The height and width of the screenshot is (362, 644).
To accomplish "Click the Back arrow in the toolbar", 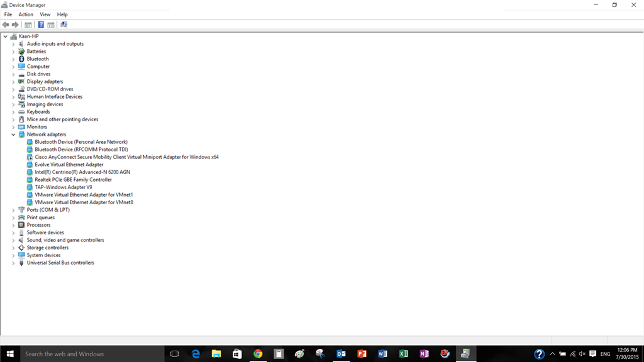I will point(6,25).
